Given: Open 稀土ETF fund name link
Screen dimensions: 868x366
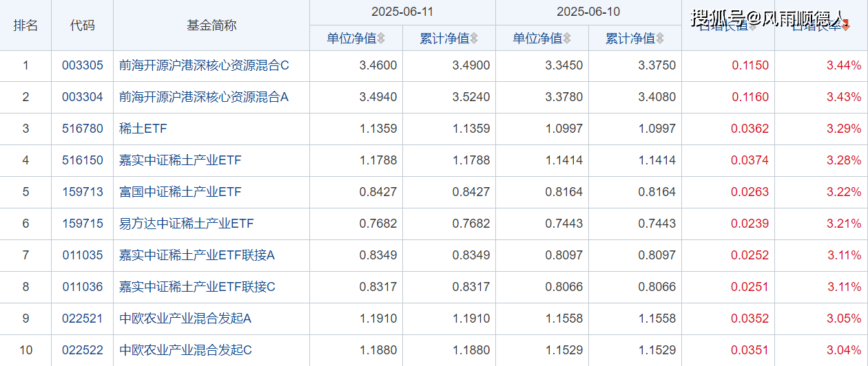Looking at the screenshot, I should point(143,129).
